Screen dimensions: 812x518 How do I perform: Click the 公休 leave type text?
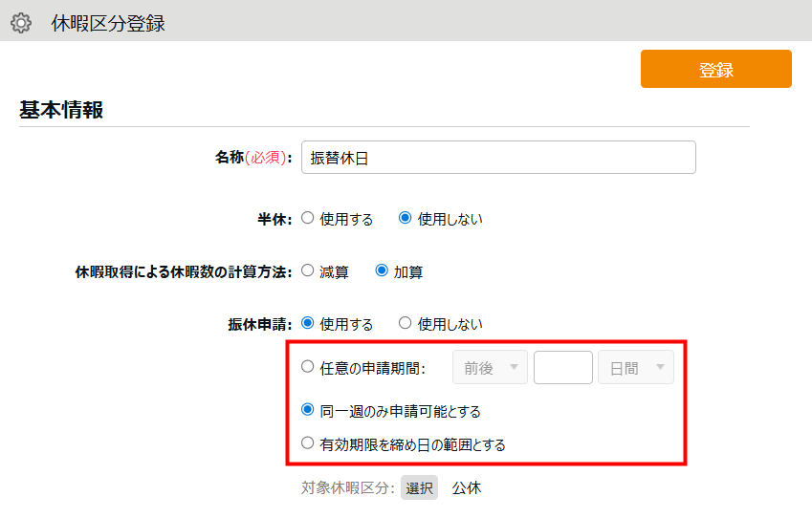(467, 487)
